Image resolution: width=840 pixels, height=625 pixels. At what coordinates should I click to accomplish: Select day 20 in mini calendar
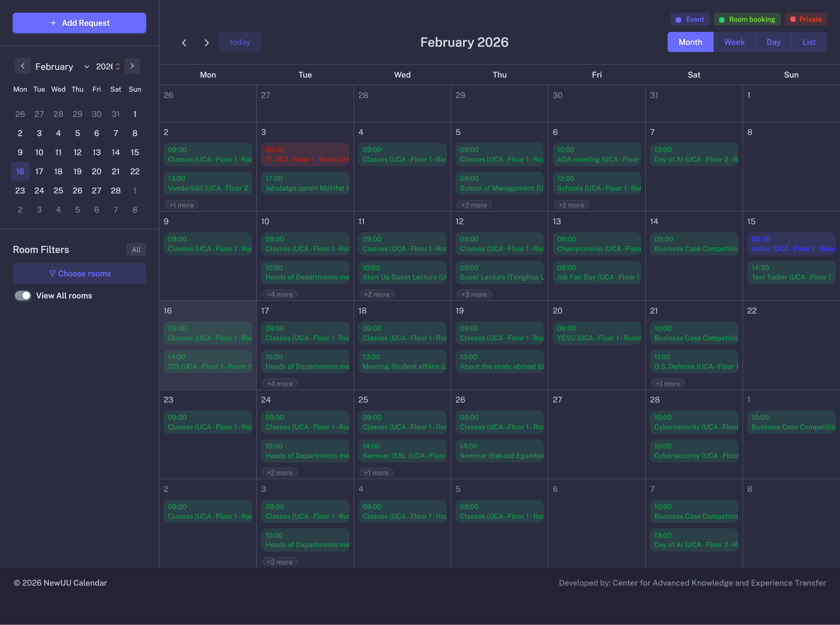[x=96, y=171]
